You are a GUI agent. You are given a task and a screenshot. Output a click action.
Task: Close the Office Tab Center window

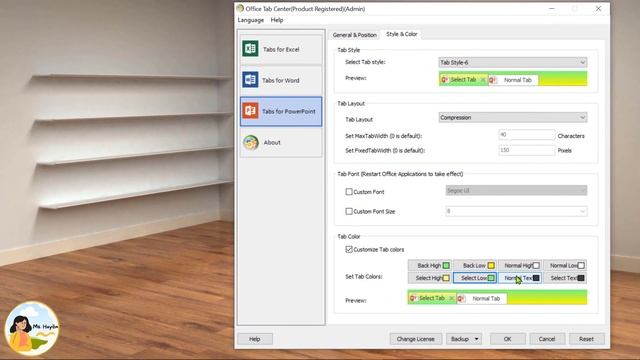[x=598, y=9]
